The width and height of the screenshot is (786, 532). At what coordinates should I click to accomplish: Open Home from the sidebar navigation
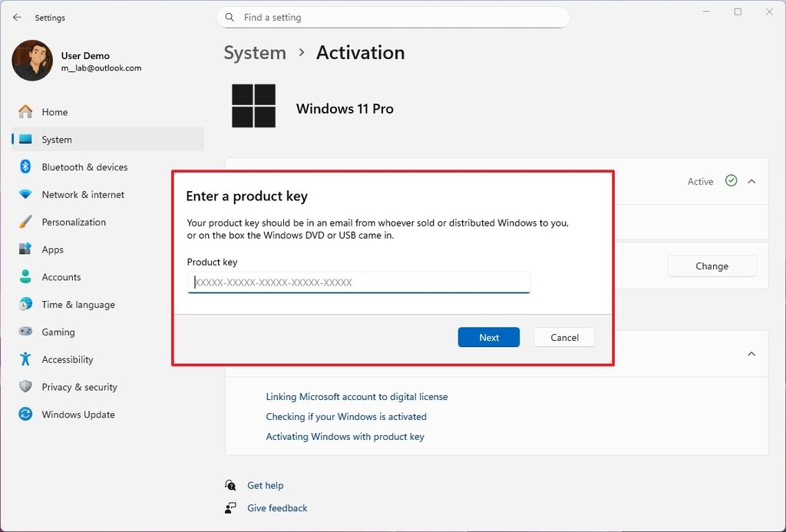pyautogui.click(x=54, y=111)
